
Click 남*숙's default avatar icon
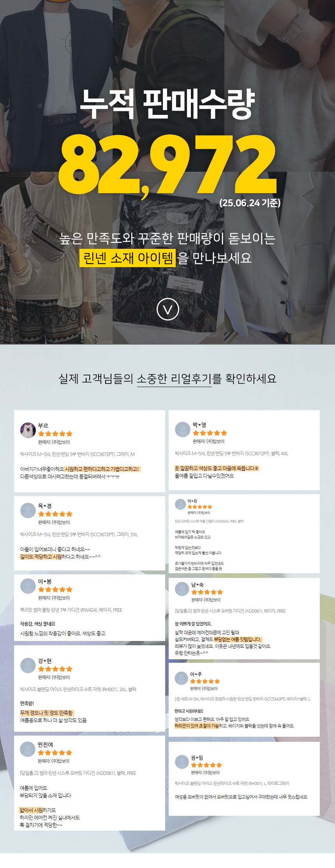pyautogui.click(x=182, y=589)
